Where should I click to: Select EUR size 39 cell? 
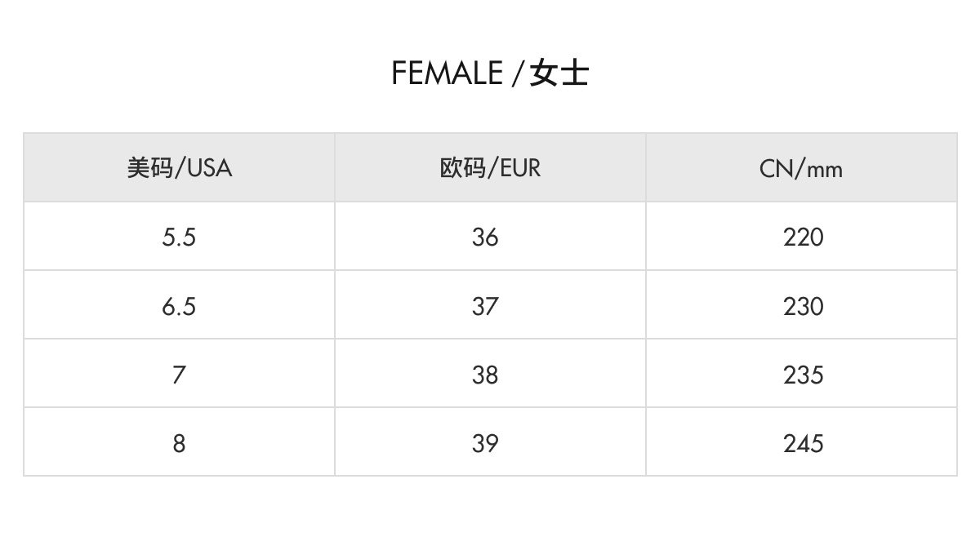coord(485,444)
